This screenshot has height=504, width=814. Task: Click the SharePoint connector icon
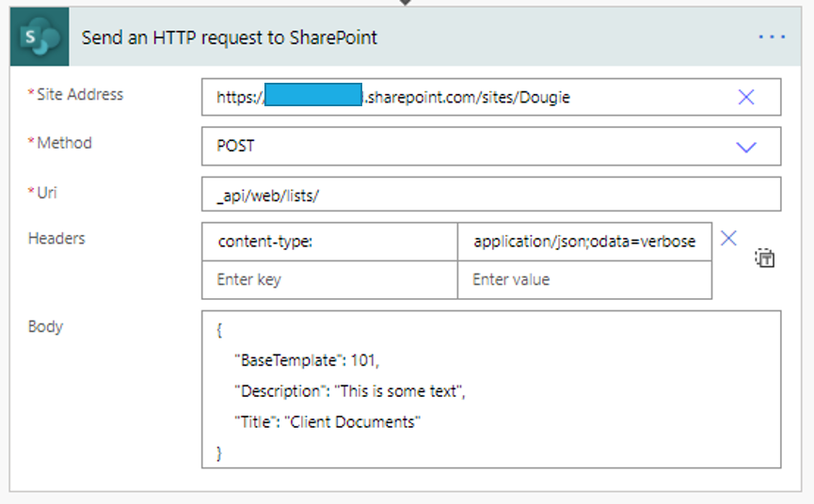tap(40, 39)
